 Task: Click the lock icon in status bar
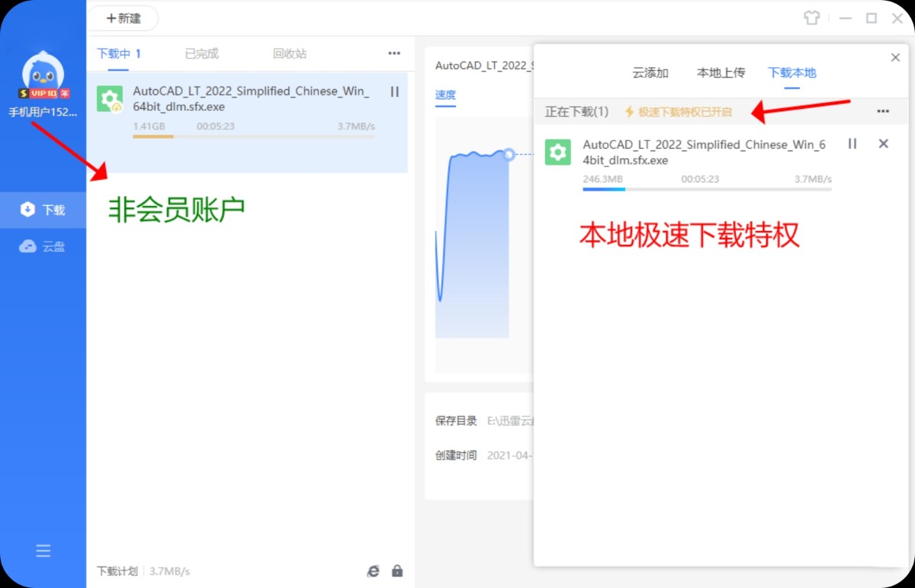pos(397,570)
